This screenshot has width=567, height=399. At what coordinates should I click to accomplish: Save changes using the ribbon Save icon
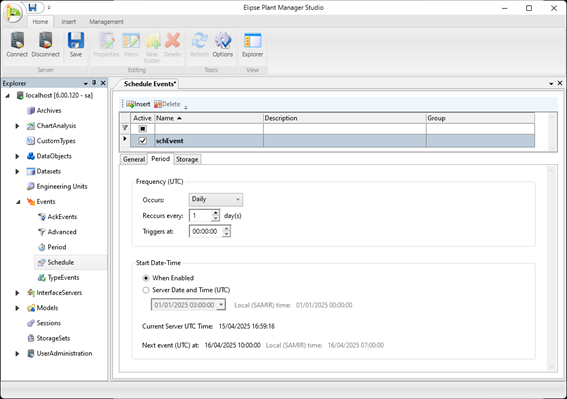coord(76,44)
